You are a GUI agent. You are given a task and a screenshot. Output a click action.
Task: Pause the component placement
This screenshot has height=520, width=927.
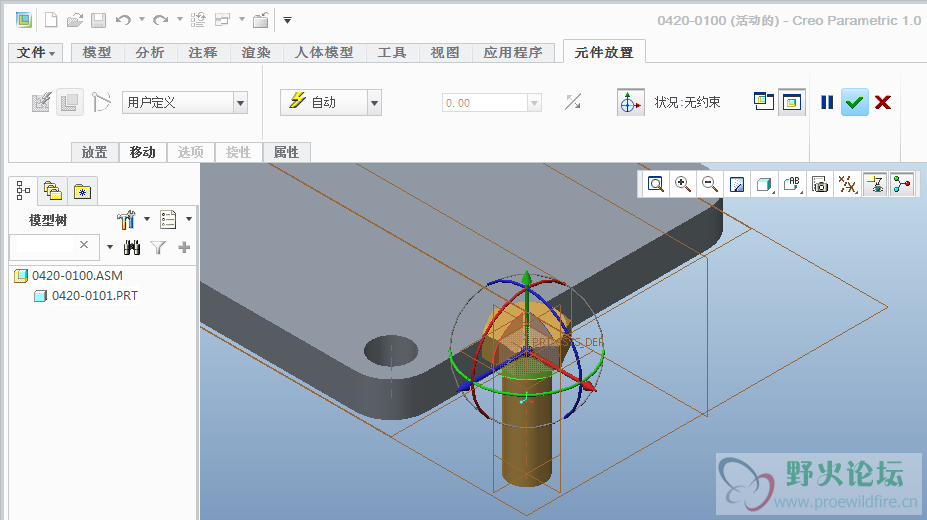pos(827,102)
